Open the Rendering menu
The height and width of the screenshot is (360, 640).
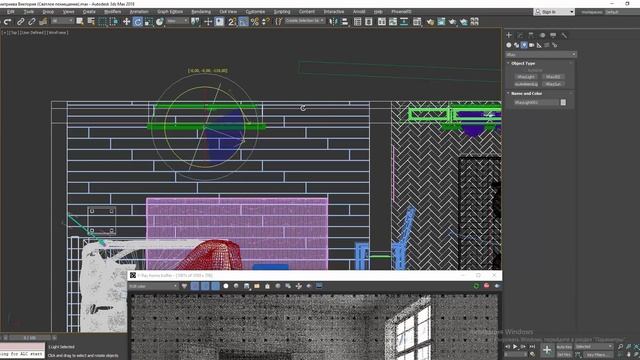(201, 12)
